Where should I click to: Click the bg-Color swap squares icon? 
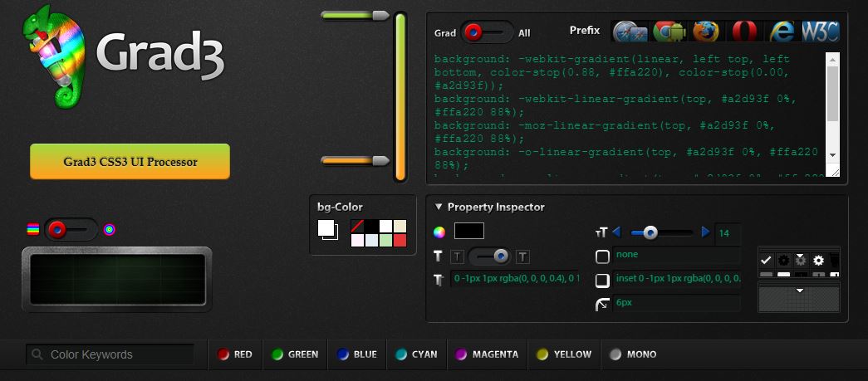pos(328,230)
